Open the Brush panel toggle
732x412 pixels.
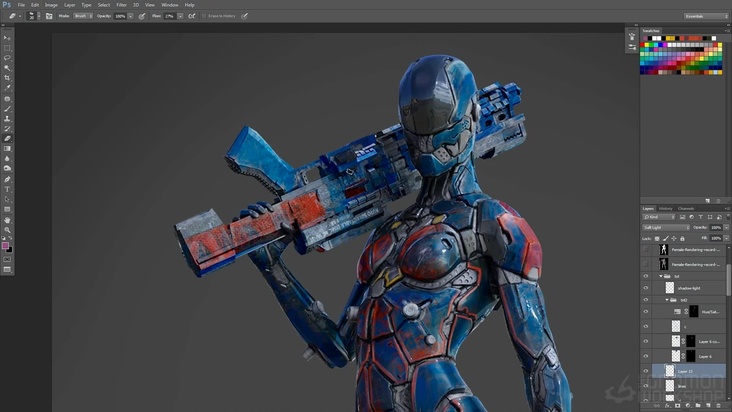pos(49,16)
